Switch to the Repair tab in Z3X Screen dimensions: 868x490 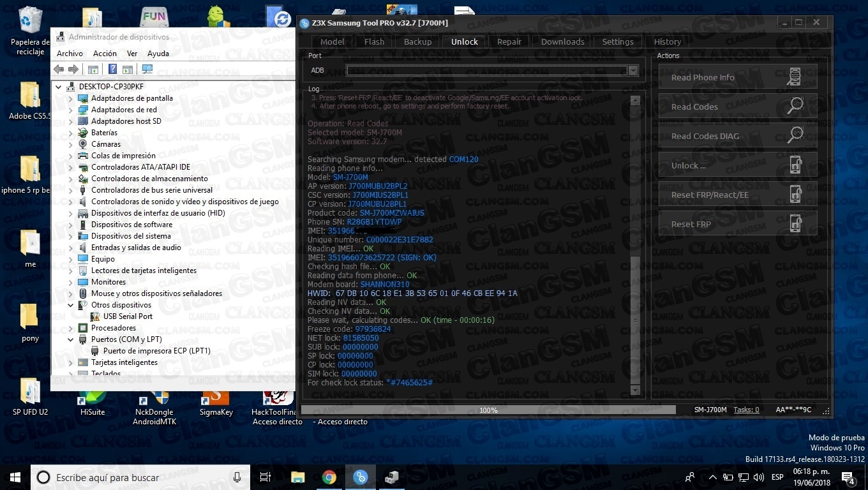pyautogui.click(x=509, y=41)
